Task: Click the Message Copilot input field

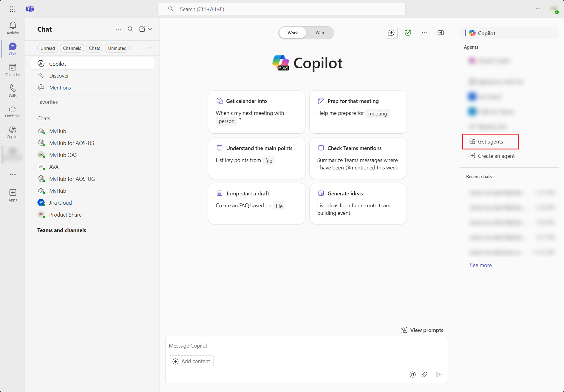Action: coord(306,346)
